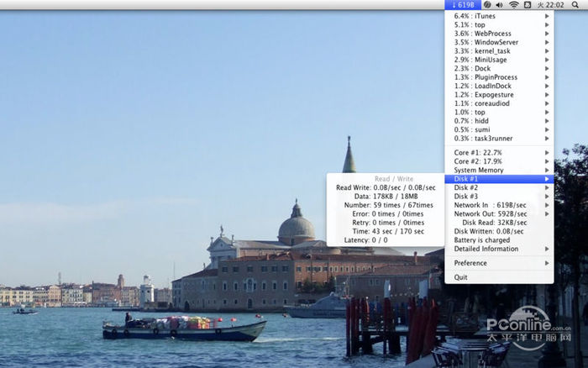Click the volume speaker icon in the menu bar

coord(499,5)
